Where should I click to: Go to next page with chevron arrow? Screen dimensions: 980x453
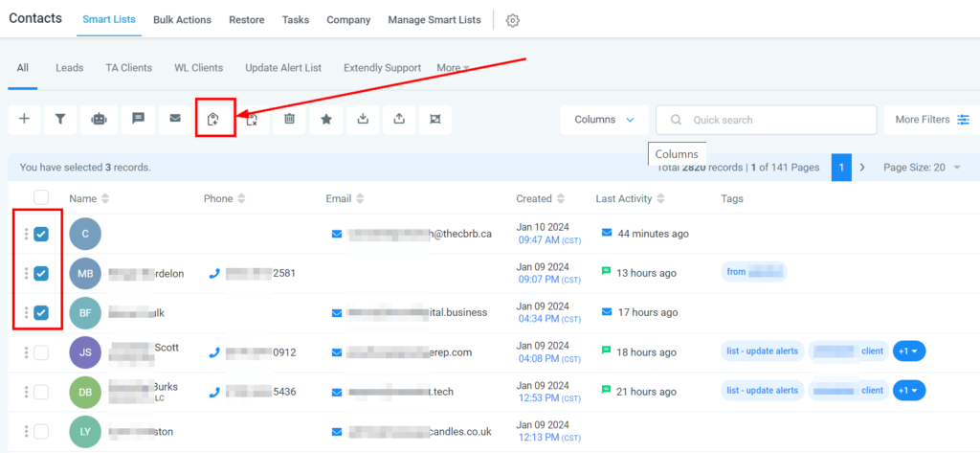[862, 167]
